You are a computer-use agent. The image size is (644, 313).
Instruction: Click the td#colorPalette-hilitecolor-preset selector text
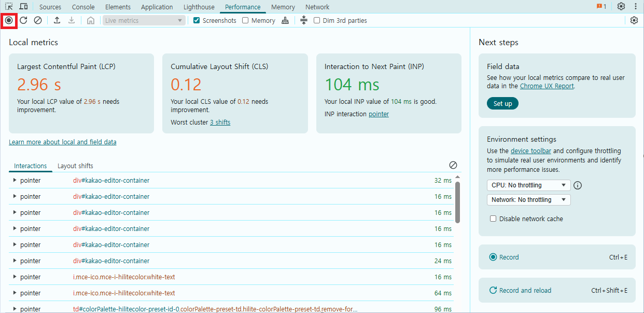pos(215,309)
